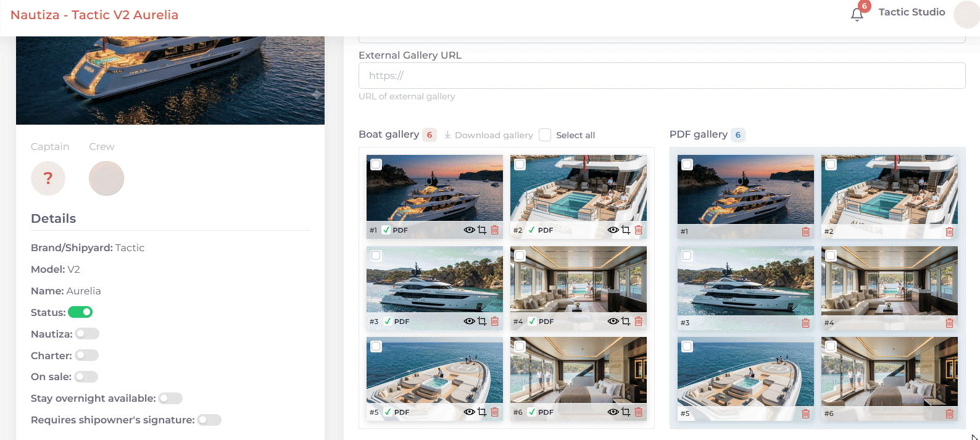Turn on the On sale switch
The width and height of the screenshot is (980, 440).
coord(86,376)
